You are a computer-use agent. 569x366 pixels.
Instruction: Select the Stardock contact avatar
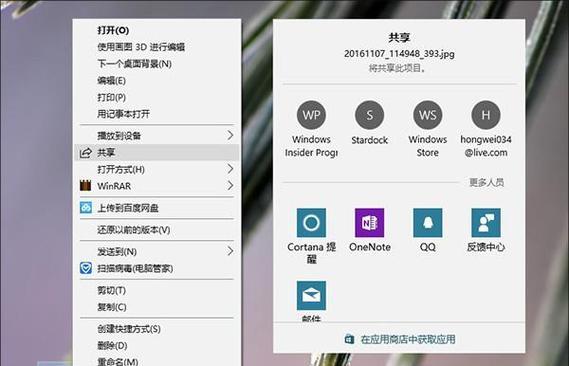[369, 115]
